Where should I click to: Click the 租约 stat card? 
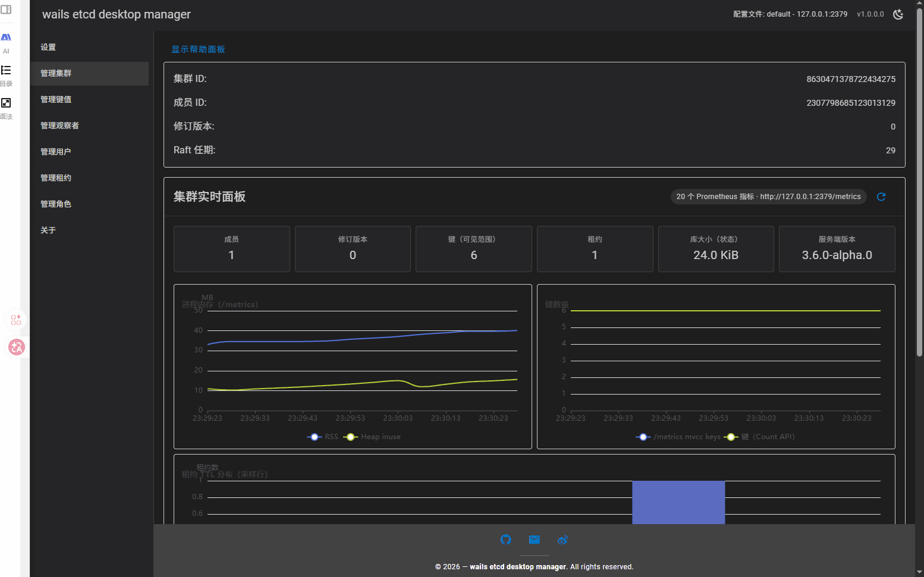point(595,249)
